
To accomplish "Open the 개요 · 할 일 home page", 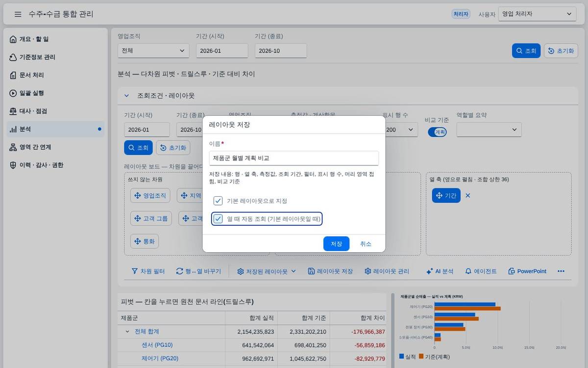I will (55, 39).
